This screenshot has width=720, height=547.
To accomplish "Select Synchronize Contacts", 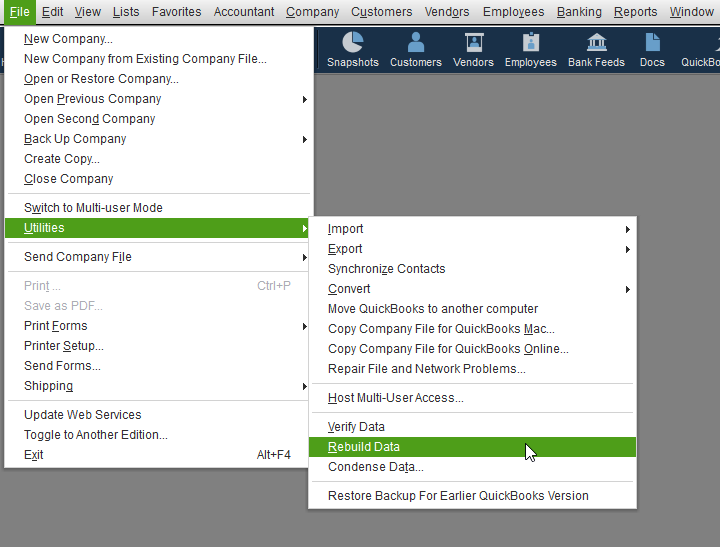I will (472, 269).
